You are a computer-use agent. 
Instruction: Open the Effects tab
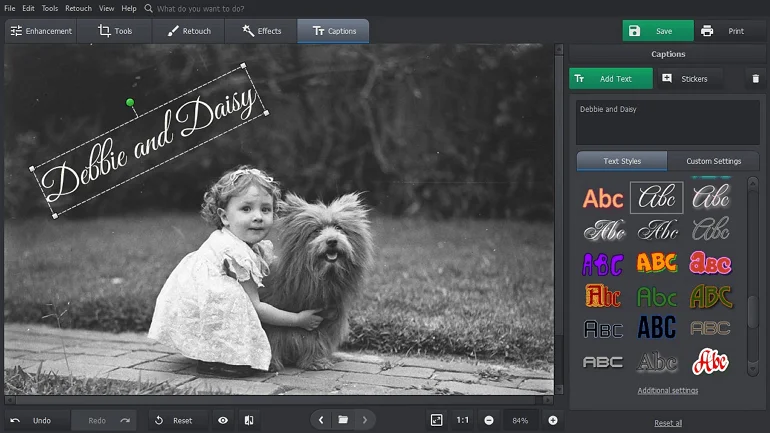pyautogui.click(x=261, y=31)
